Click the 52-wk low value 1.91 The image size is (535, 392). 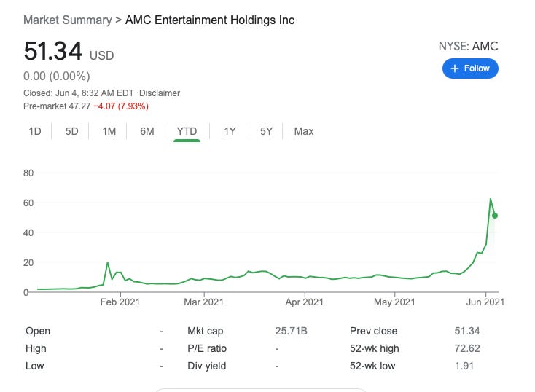464,366
